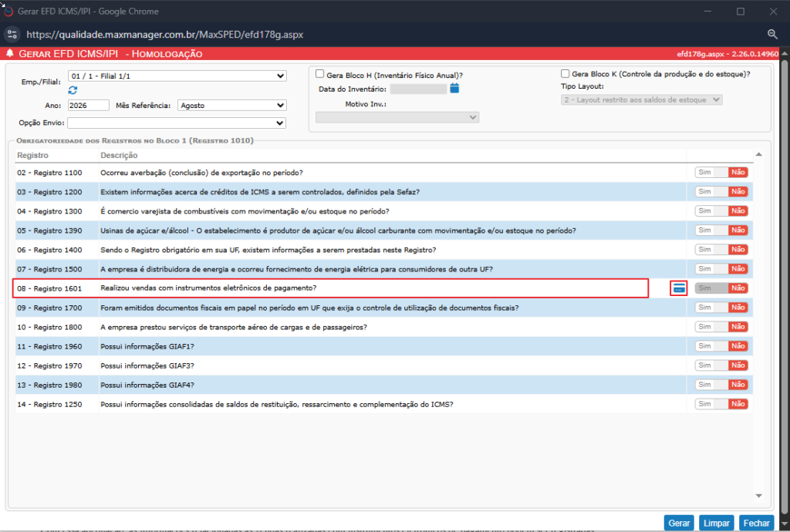The width and height of the screenshot is (790, 532).
Task: Click 'Possui informações GIAF4?' description
Action: [x=147, y=385]
